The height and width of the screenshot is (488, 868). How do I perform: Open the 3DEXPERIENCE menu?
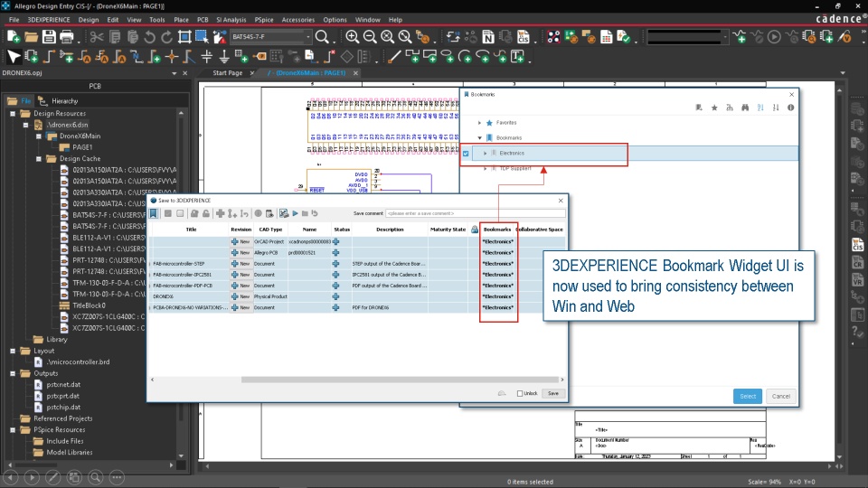(49, 19)
